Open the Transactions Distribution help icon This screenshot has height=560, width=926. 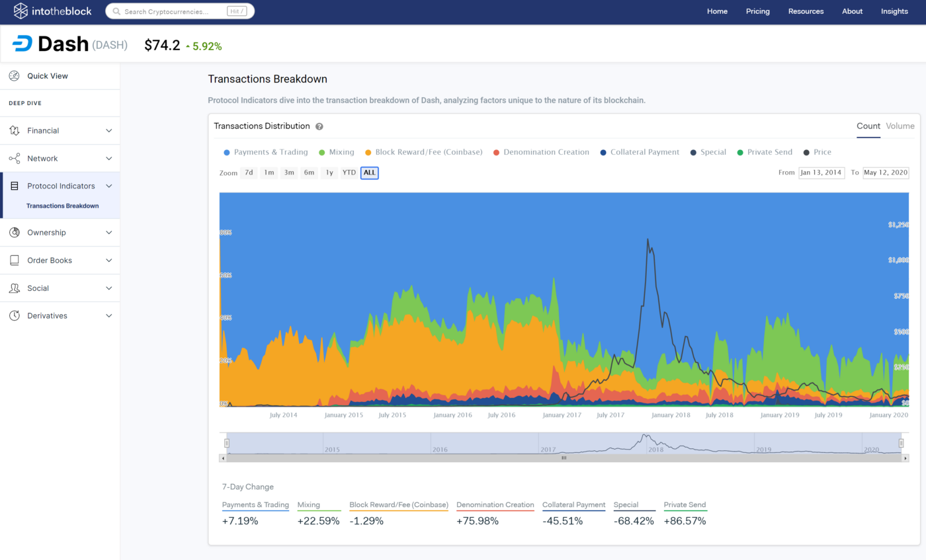[x=319, y=126]
